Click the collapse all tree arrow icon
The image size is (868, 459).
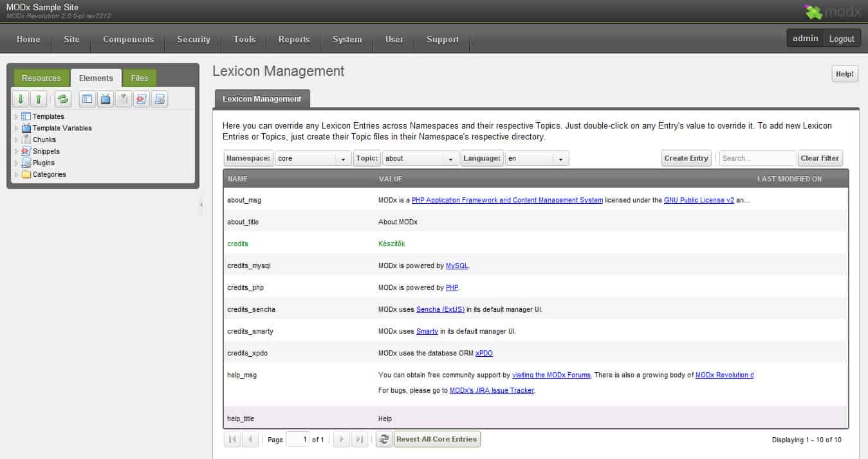[39, 99]
